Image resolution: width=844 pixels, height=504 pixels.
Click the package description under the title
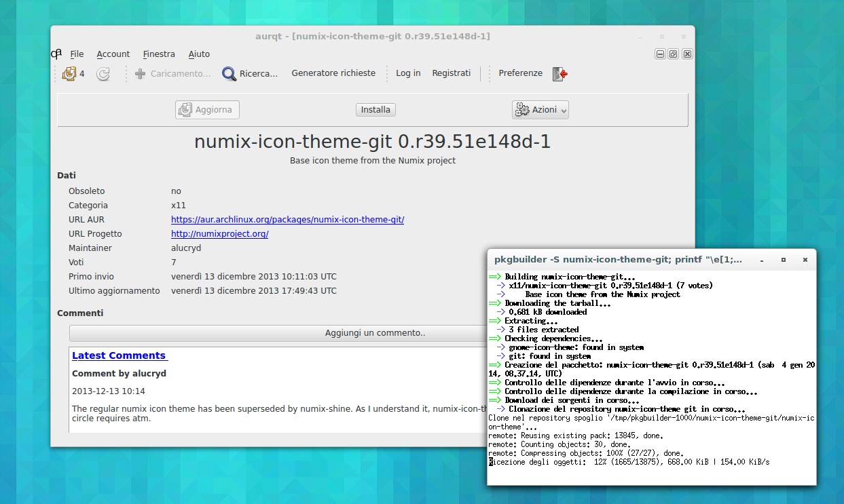[x=373, y=161]
